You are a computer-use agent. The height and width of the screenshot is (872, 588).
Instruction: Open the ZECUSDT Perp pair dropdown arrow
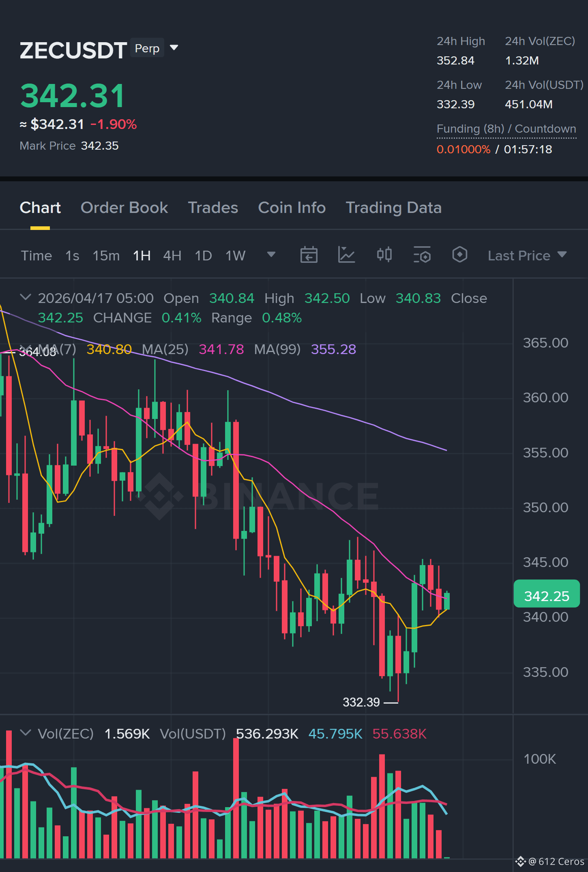tap(174, 48)
